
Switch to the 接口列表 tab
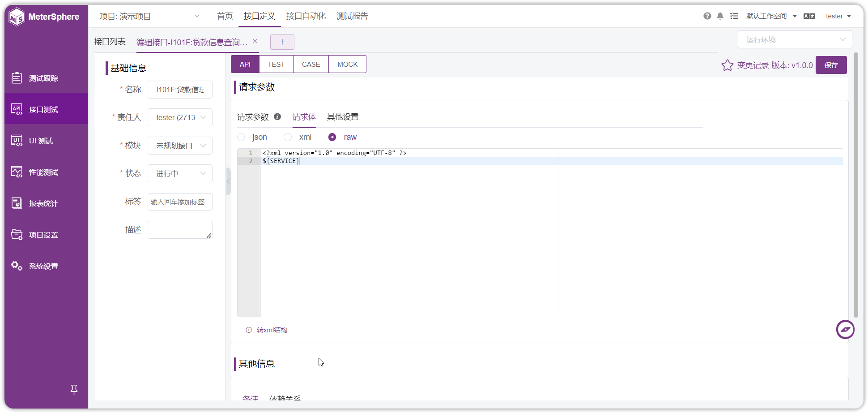tap(110, 42)
